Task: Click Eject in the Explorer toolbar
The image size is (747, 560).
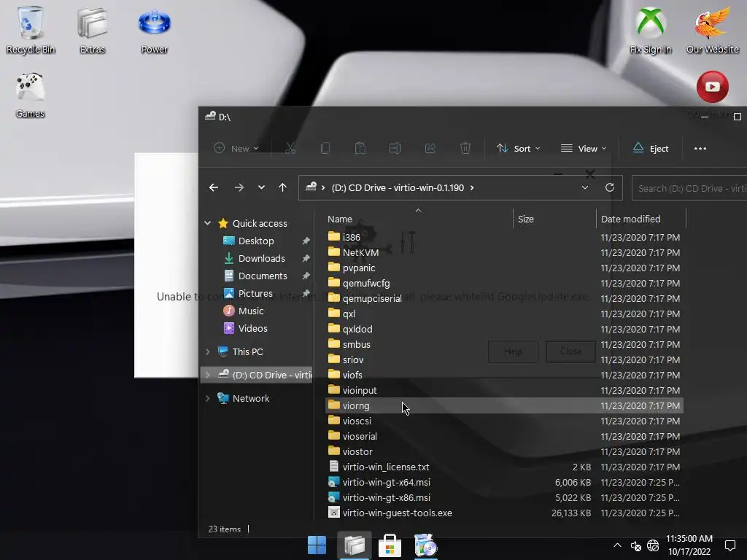Action: 650,149
